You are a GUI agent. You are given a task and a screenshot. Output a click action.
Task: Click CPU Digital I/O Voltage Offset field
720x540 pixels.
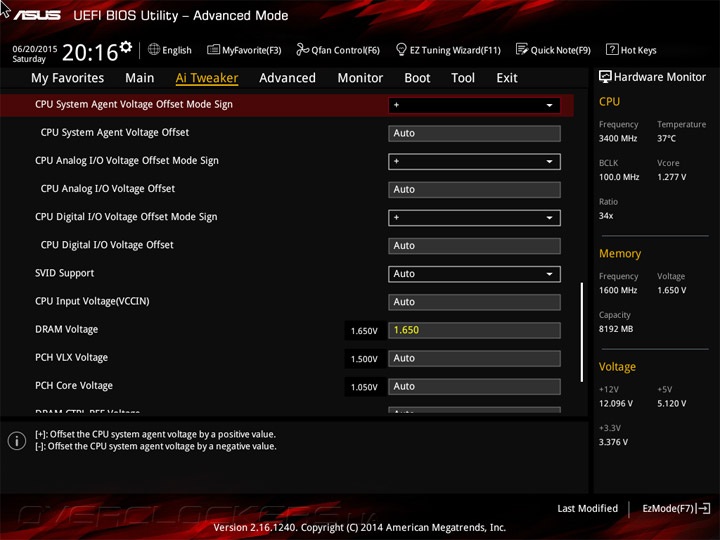click(x=474, y=246)
